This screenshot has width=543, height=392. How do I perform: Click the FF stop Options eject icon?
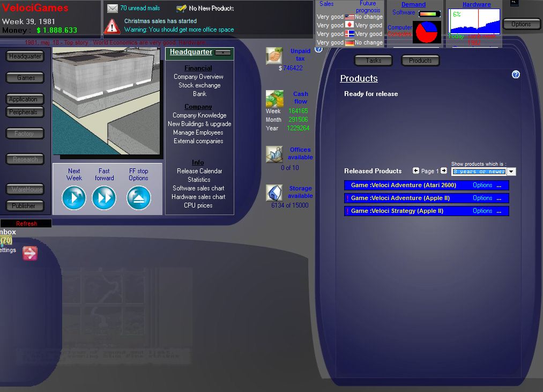pos(138,198)
